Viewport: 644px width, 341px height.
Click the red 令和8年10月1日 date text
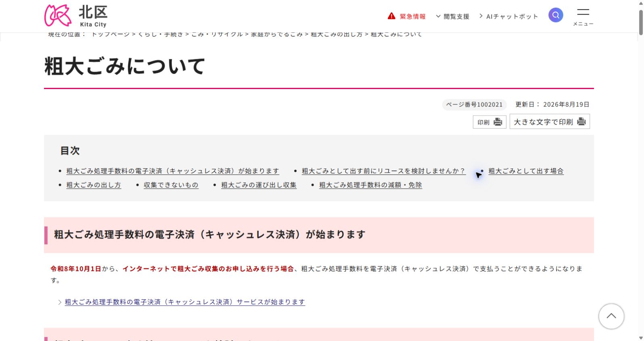pos(76,269)
